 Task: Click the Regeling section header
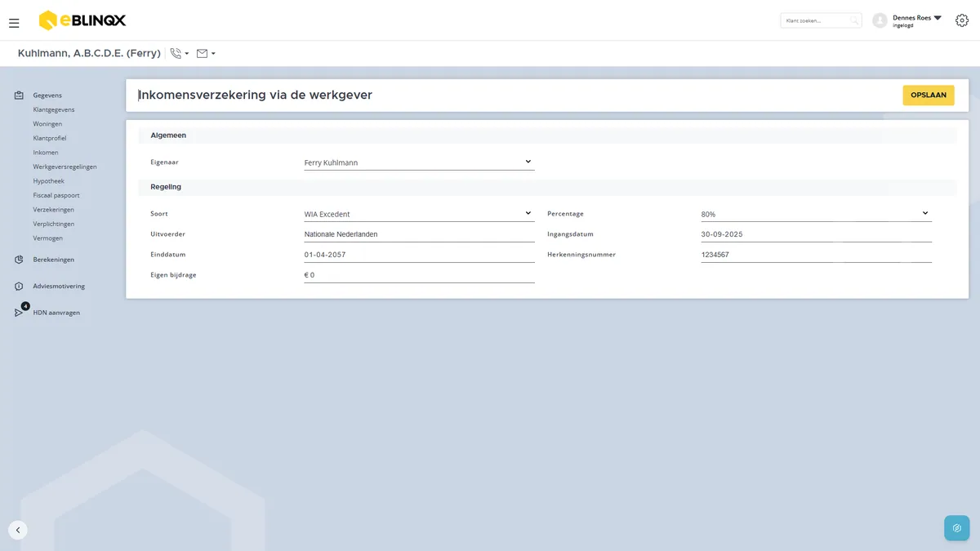pyautogui.click(x=547, y=187)
